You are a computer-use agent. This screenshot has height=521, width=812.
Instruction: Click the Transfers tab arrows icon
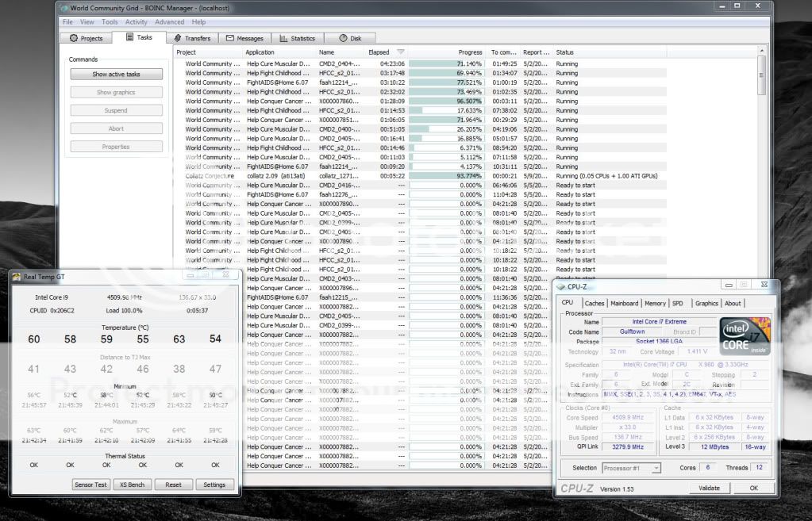178,38
